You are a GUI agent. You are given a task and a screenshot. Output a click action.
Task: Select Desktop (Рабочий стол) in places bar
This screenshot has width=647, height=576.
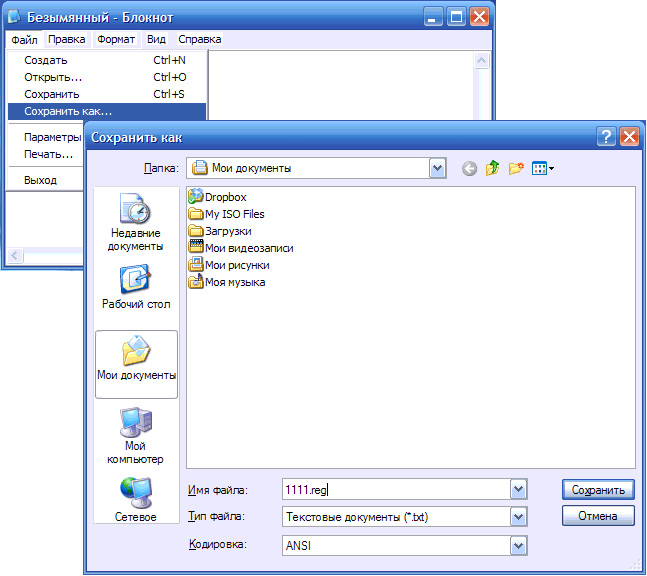[136, 287]
